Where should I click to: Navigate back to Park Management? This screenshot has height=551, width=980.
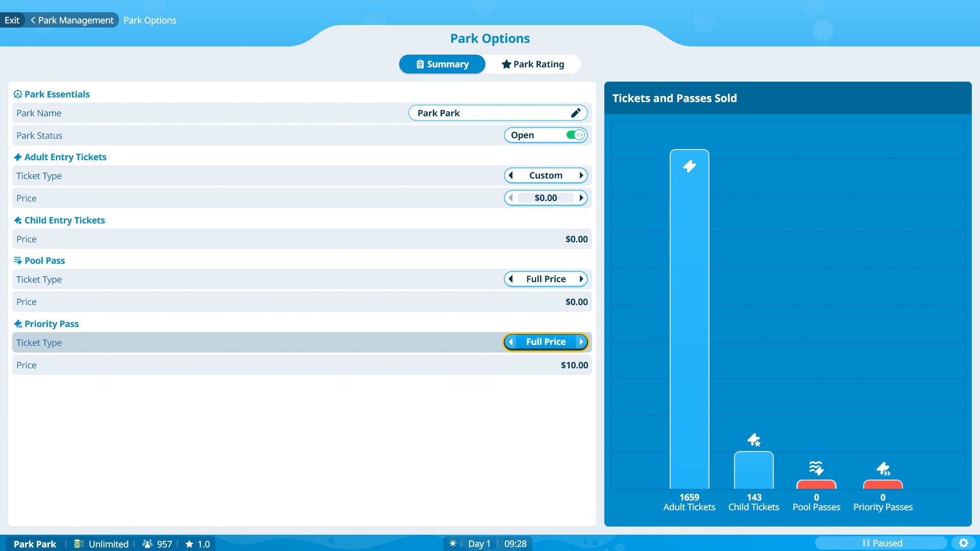point(70,19)
